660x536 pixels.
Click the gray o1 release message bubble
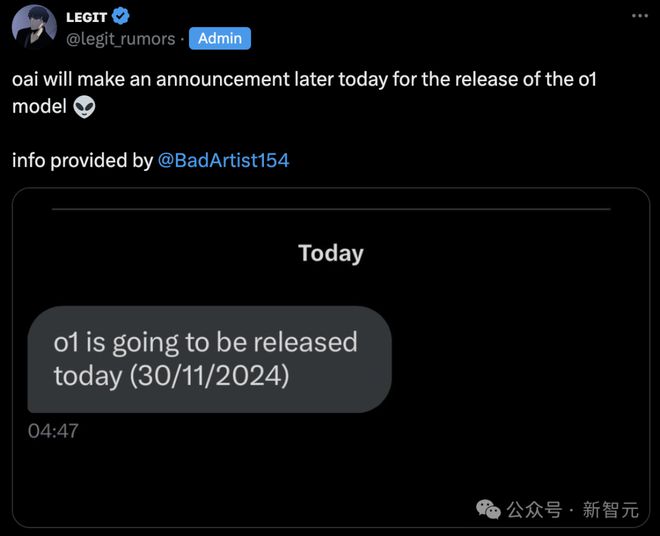click(208, 359)
